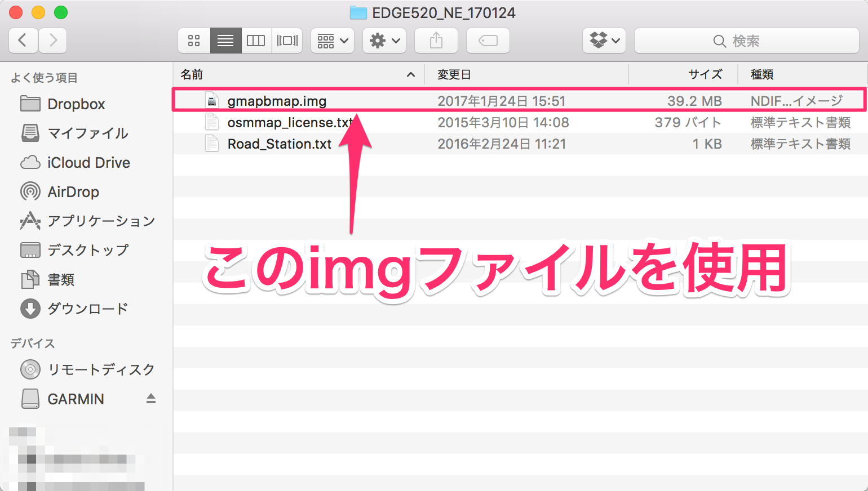Viewport: 868px width, 491px height.
Task: Open the item arrangement dropdown
Action: coord(333,41)
